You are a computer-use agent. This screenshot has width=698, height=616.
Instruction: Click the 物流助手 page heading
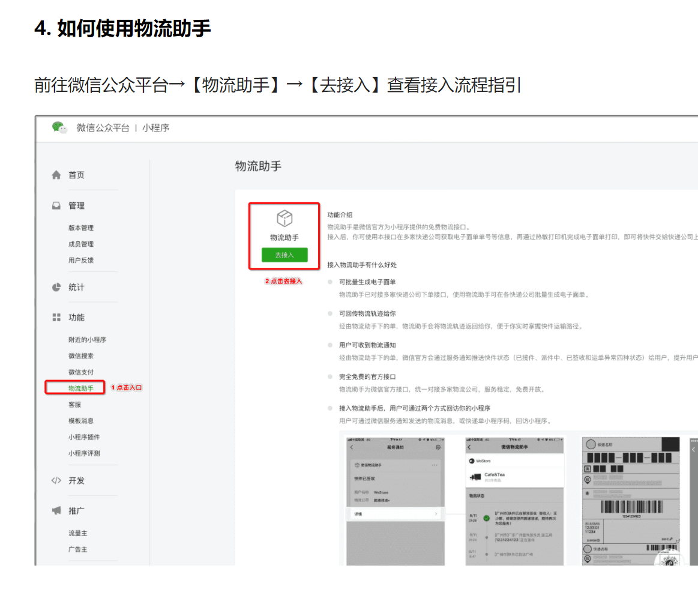[258, 166]
